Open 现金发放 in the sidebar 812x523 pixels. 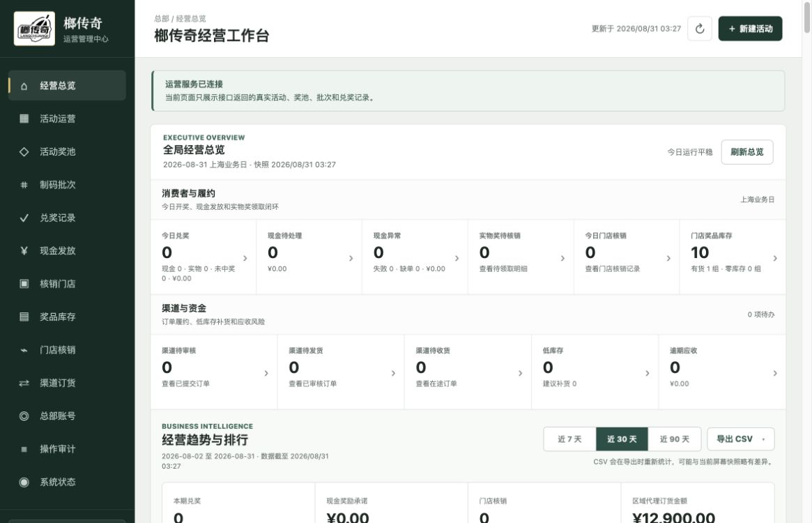pos(67,251)
